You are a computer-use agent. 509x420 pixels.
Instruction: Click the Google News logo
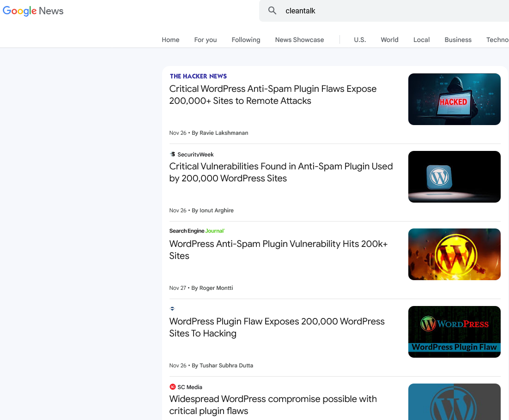pyautogui.click(x=33, y=11)
